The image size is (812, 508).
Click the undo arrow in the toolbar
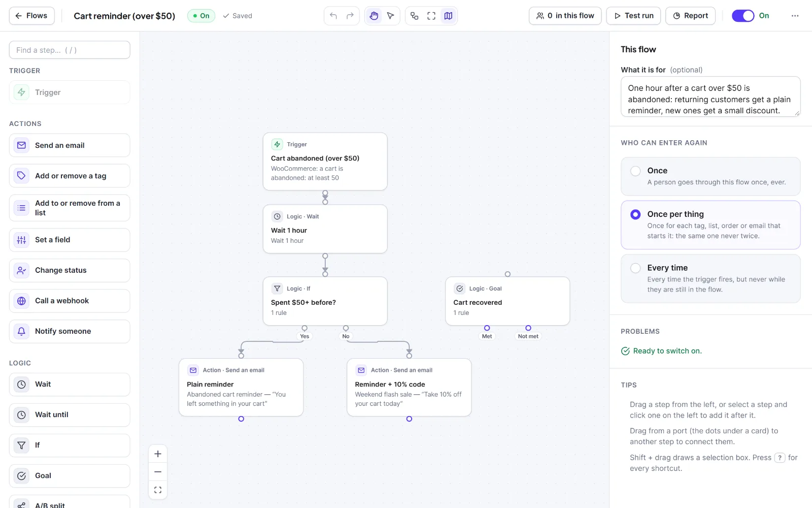tap(333, 16)
